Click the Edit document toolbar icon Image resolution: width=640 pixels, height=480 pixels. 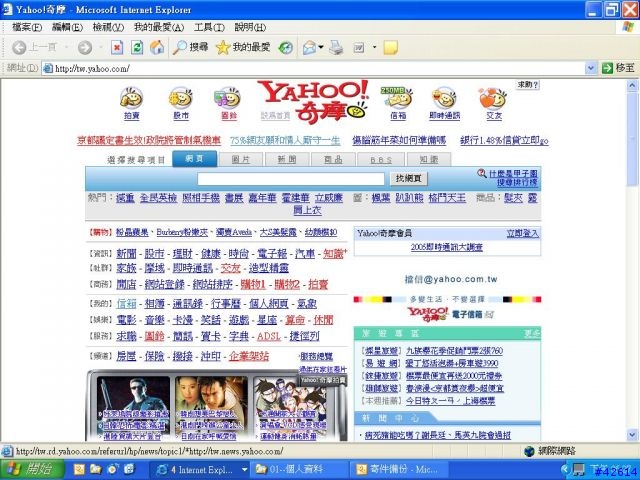tap(359, 48)
